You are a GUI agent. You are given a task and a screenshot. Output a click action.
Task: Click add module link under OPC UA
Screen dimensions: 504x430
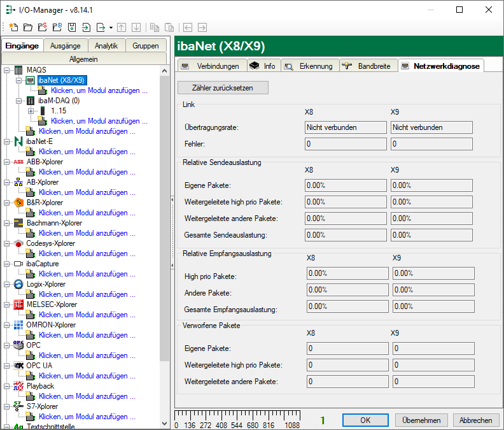(x=87, y=376)
